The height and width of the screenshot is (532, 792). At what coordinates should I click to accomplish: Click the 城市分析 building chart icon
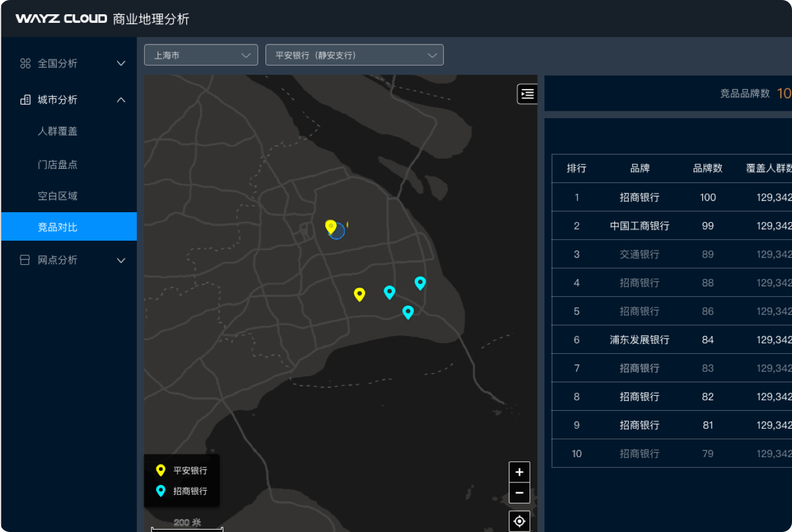[25, 100]
